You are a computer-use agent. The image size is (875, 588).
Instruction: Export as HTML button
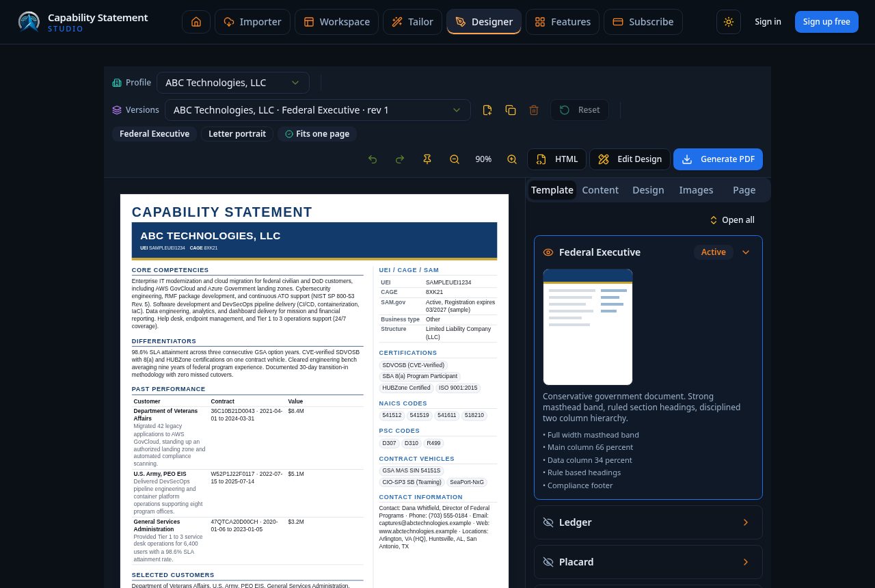point(556,159)
